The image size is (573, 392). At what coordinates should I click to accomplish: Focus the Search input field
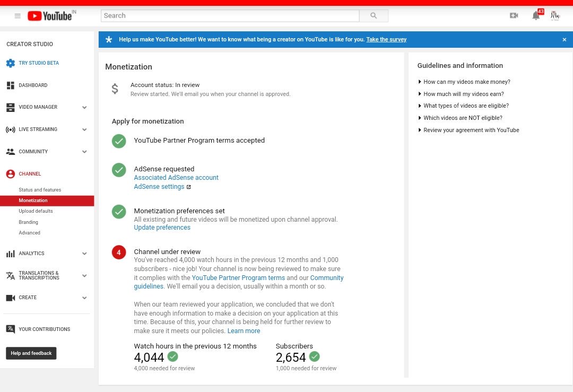tap(230, 16)
